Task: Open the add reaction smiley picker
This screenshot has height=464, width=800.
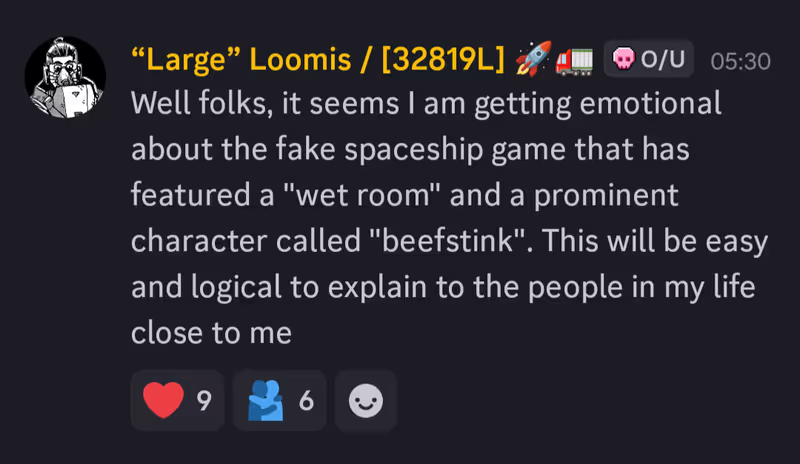Action: (x=365, y=401)
